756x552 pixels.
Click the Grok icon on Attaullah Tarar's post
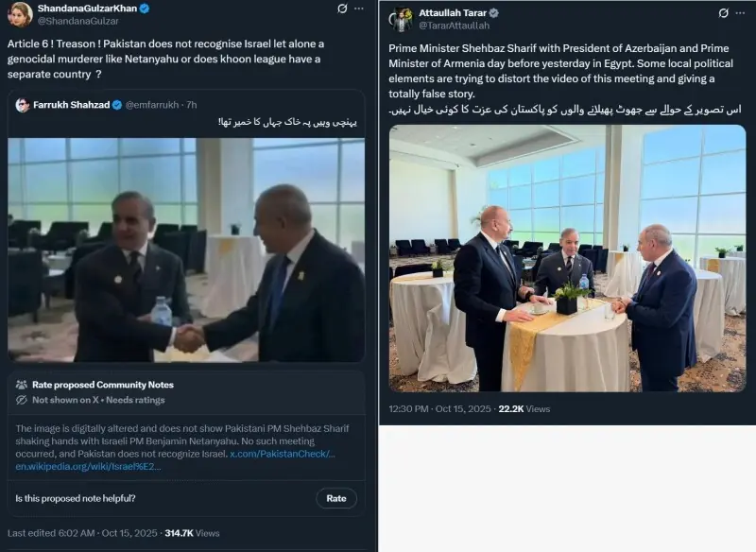click(722, 13)
